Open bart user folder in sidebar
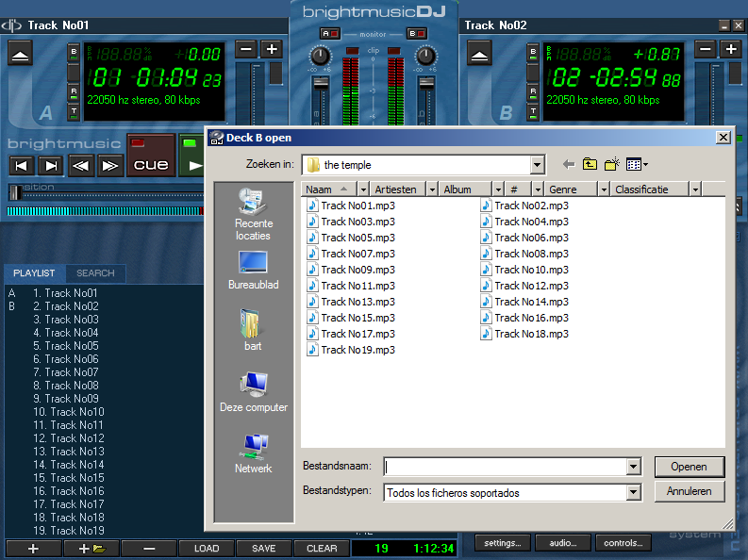Screen dimensions: 748x560 click(x=253, y=330)
